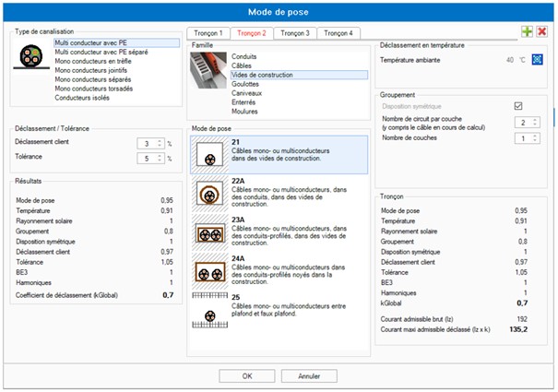
Task: Click the blue temperature settings icon
Action: coord(539,60)
